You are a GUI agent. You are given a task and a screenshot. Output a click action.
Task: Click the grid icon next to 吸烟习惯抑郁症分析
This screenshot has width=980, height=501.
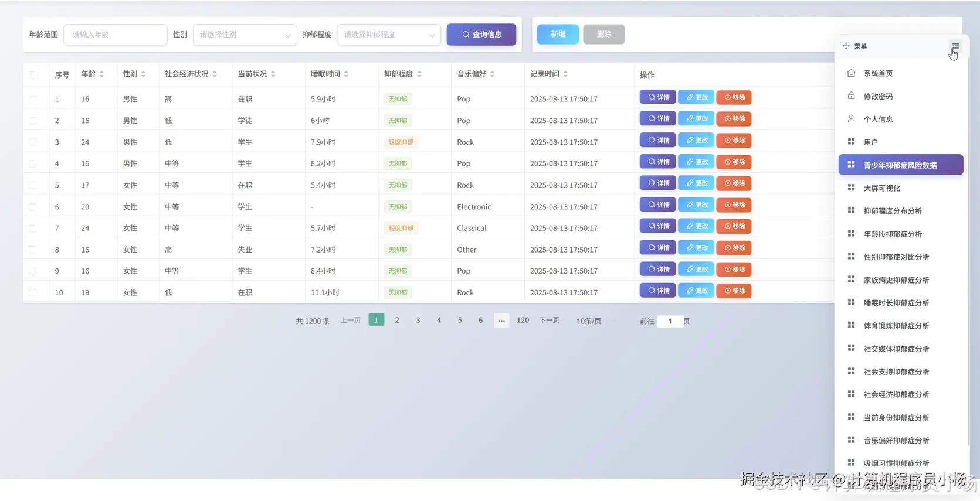pyautogui.click(x=851, y=463)
